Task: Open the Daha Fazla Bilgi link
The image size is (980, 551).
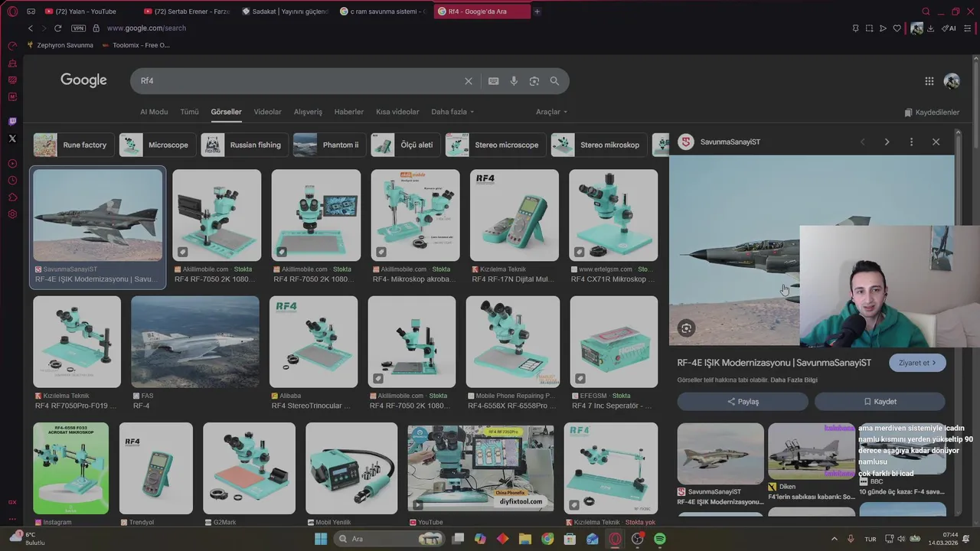Action: click(794, 380)
